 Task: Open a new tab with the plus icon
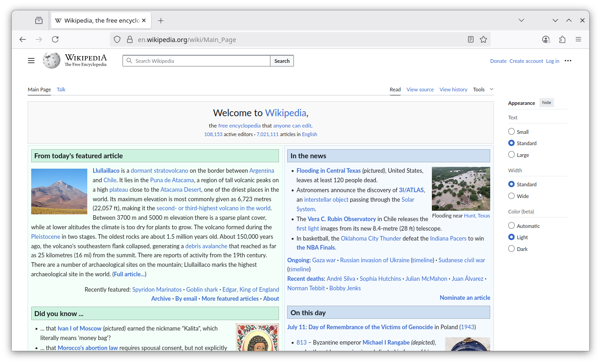pos(161,20)
